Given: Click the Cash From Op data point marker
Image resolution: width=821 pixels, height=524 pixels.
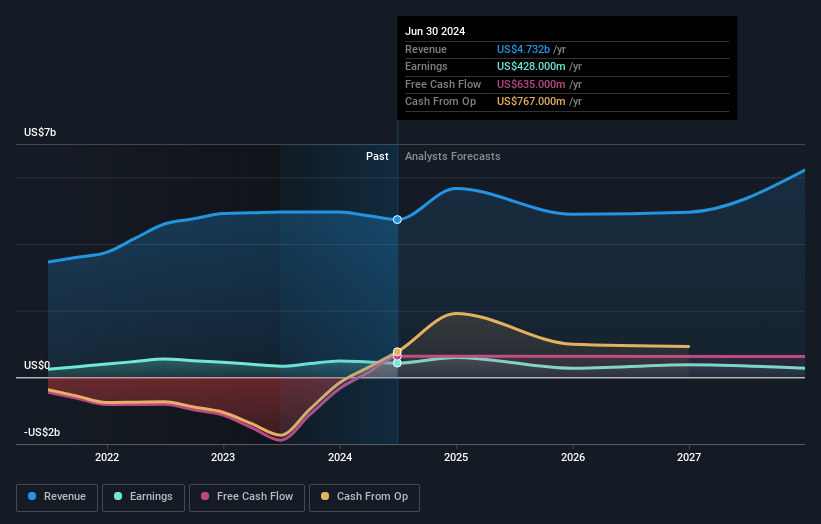Looking at the screenshot, I should pos(397,352).
